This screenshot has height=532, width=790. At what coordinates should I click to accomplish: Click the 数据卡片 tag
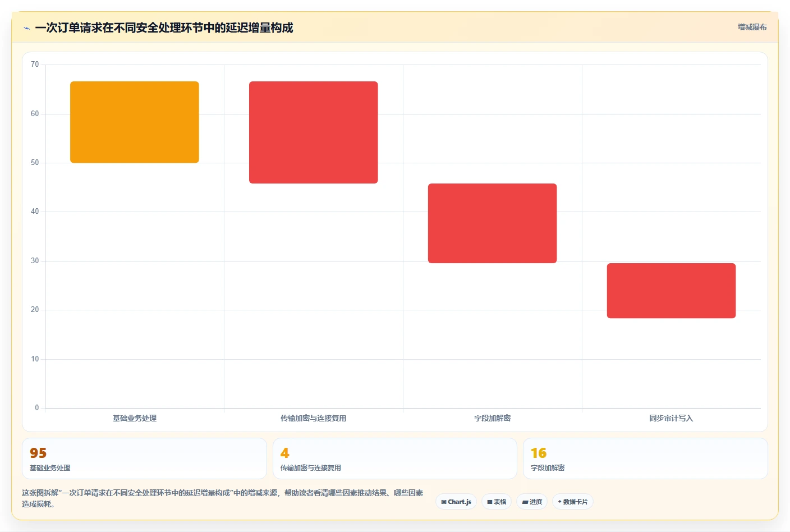(573, 502)
